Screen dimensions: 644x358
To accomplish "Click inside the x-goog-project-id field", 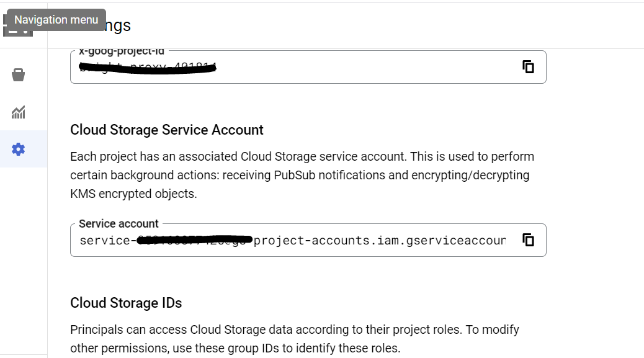I will [x=310, y=67].
